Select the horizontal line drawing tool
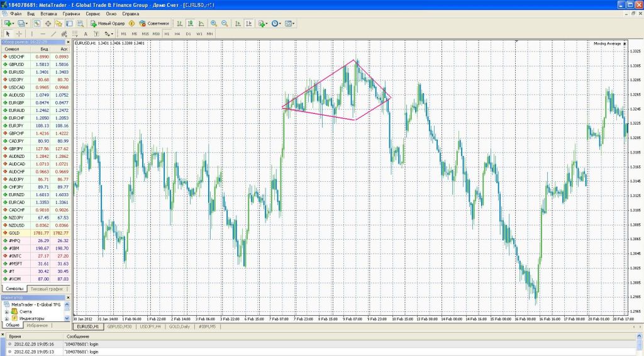 42,33
